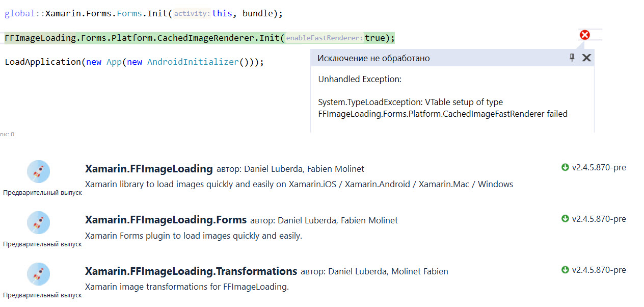Click the Xamarin.FFImageLoading.Forms package rocket icon
The width and height of the screenshot is (644, 307).
(38, 223)
